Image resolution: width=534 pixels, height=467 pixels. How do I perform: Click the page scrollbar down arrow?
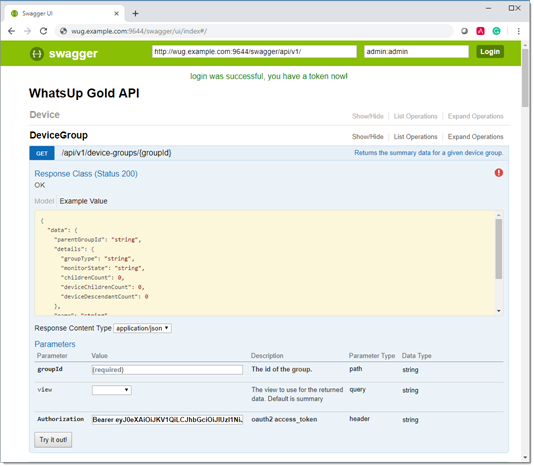(x=525, y=458)
